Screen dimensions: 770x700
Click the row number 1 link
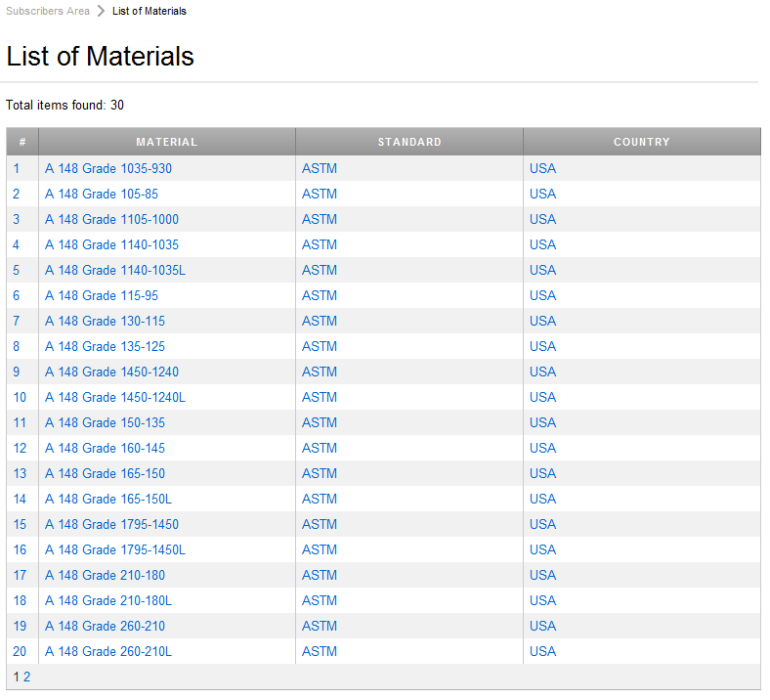click(x=17, y=168)
